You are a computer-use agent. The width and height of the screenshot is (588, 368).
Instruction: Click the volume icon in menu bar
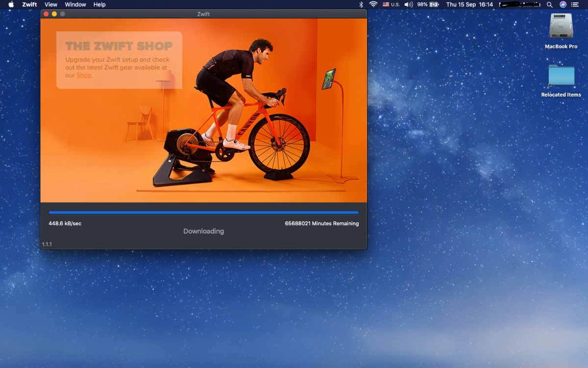pos(409,4)
